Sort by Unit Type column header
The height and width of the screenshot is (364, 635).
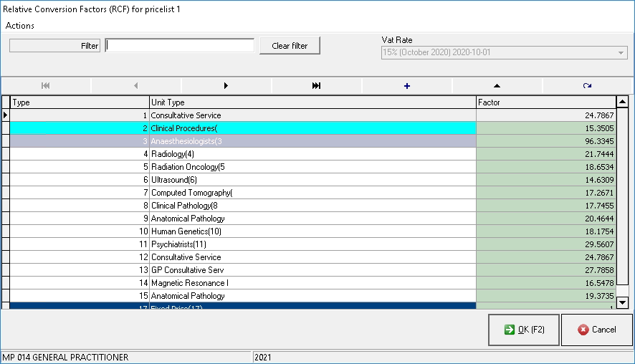pyautogui.click(x=312, y=102)
